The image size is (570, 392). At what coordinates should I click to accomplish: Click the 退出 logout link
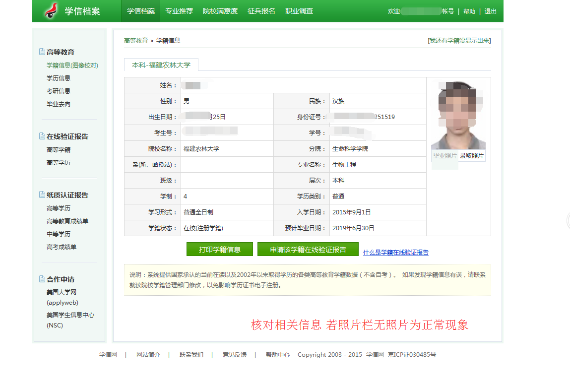point(490,11)
